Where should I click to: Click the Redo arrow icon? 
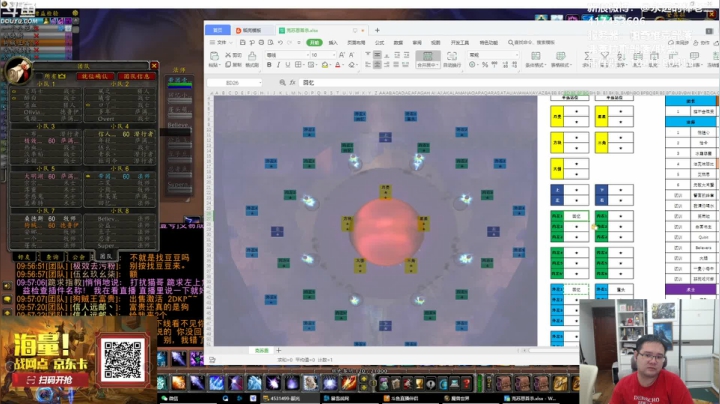pos(289,42)
